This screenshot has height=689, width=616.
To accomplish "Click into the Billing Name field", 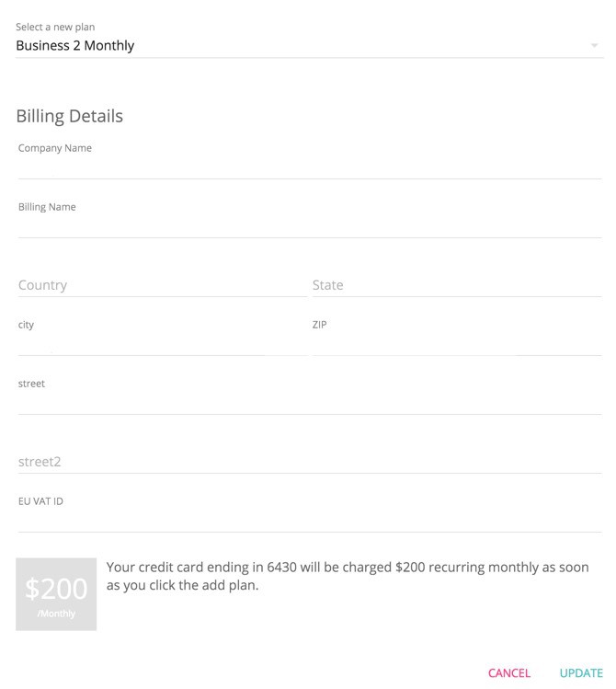I will pyautogui.click(x=309, y=226).
